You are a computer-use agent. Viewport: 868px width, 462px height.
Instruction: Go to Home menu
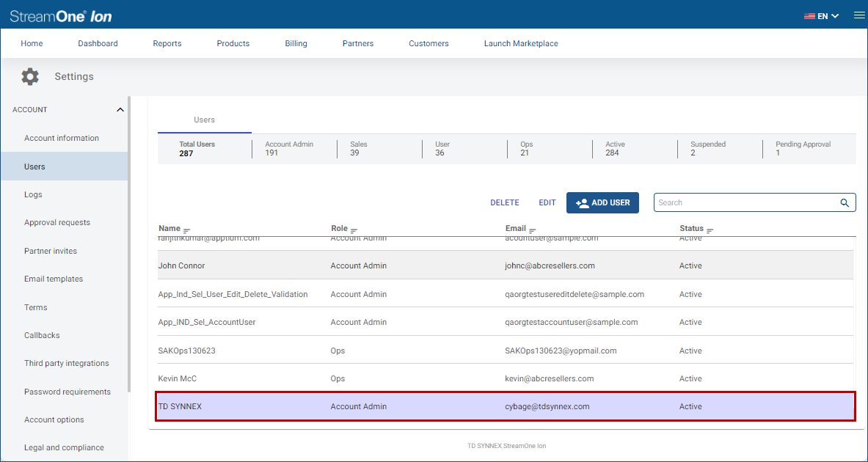[32, 43]
